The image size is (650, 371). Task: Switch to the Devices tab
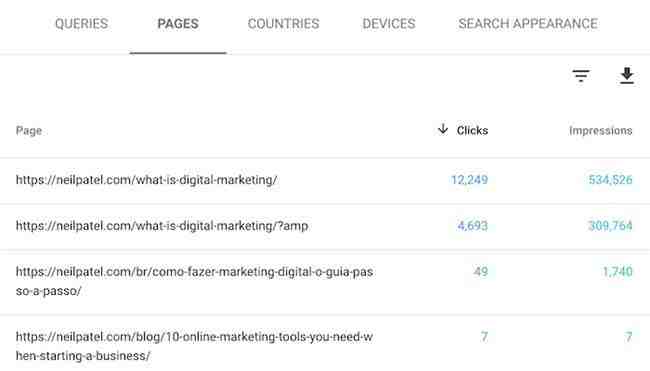pyautogui.click(x=389, y=24)
